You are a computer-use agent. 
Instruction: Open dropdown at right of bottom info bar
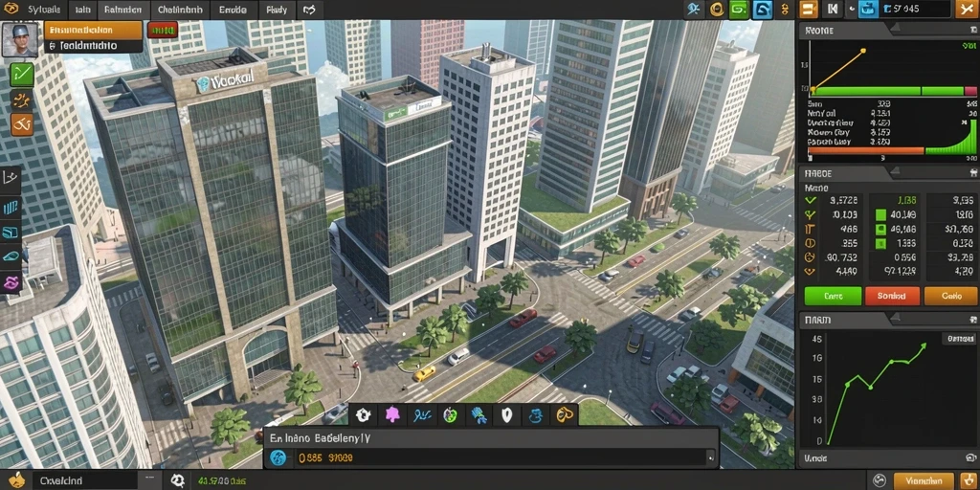click(709, 458)
